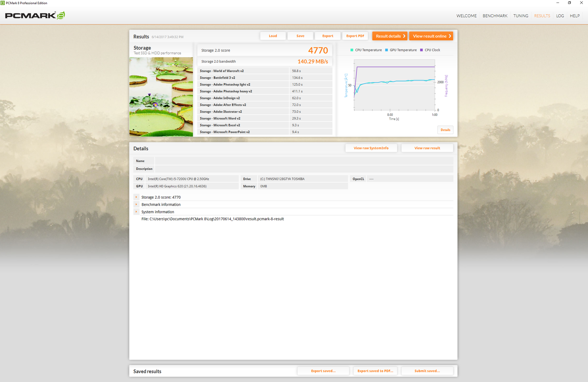Expand the System information section
Viewport: 588px width, 382px height.
pyautogui.click(x=136, y=212)
